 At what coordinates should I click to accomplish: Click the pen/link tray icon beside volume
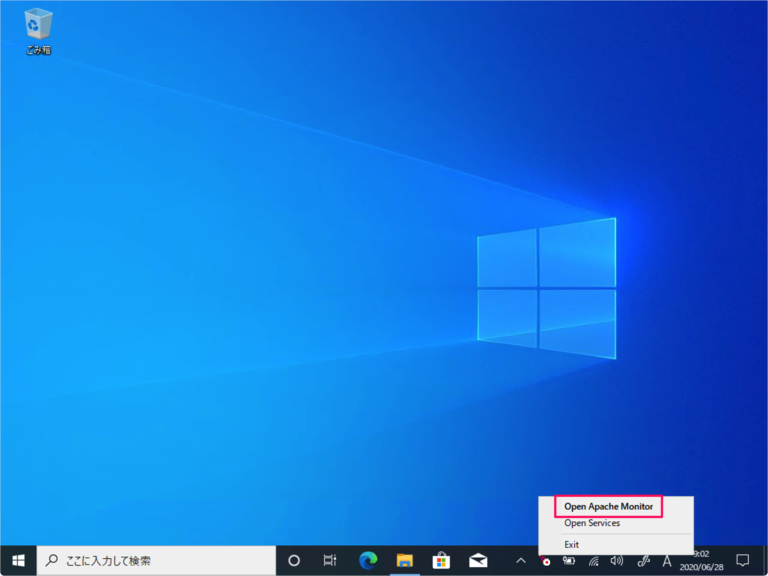[643, 560]
